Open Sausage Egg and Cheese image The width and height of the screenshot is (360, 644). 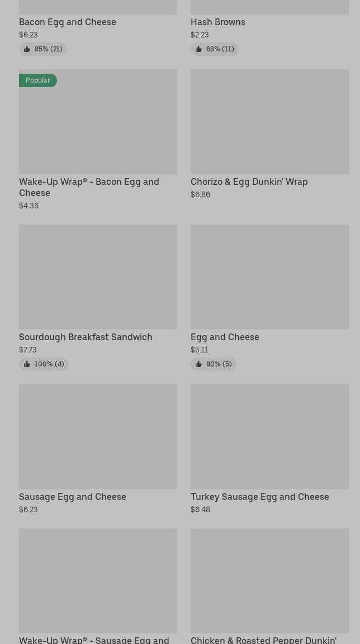coord(98,437)
